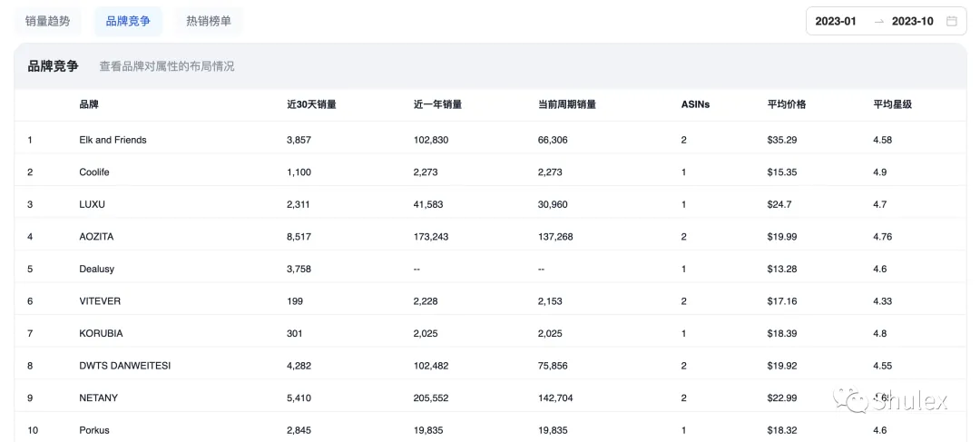Click current period sales 75,856

pos(553,366)
